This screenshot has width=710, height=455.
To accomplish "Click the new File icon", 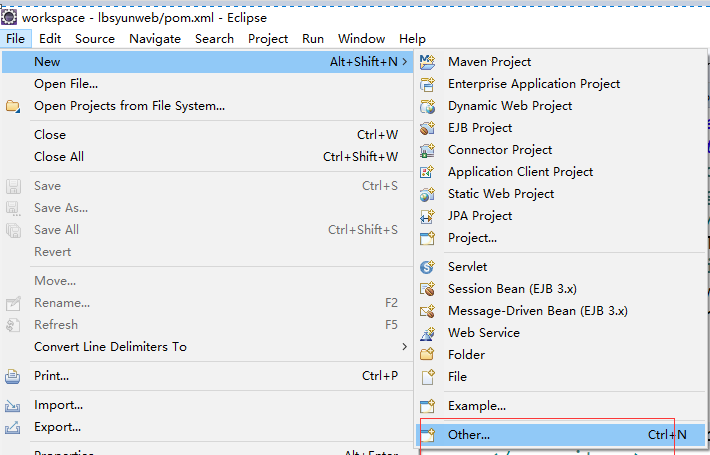I will 427,377.
